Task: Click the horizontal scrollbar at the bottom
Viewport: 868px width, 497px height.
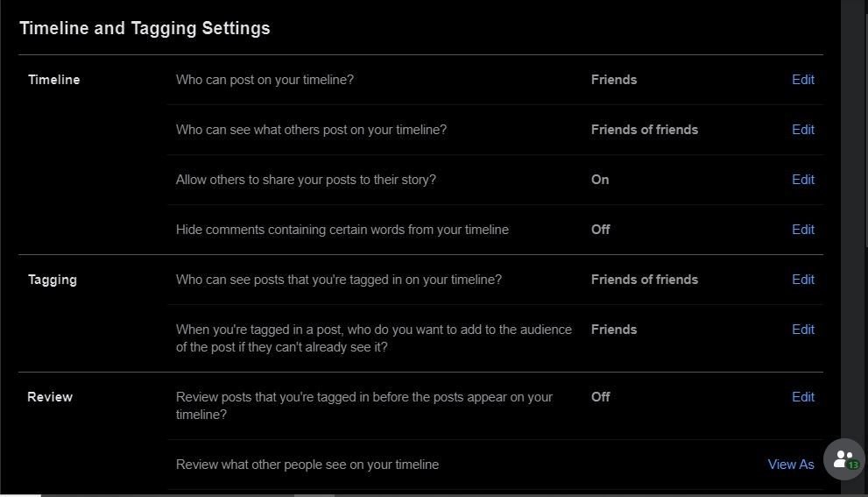Action: 314,494
